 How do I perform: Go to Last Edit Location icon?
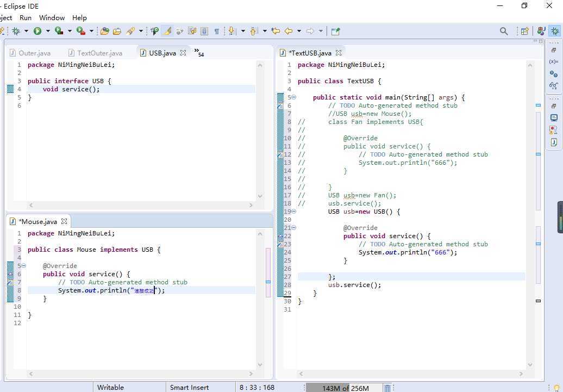(x=276, y=31)
